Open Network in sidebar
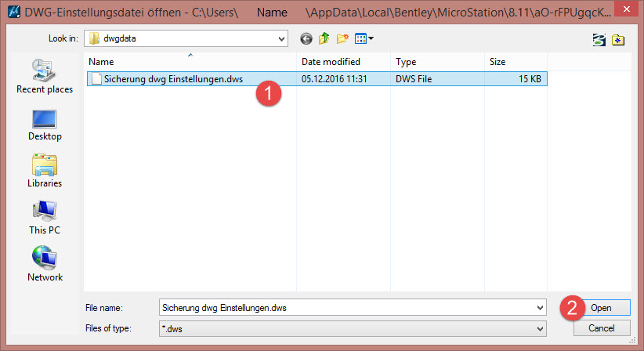 pos(45,264)
